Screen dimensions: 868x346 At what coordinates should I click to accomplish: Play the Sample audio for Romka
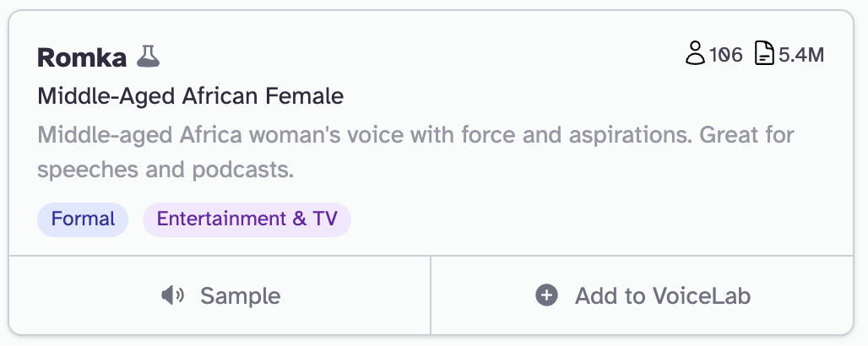[220, 295]
